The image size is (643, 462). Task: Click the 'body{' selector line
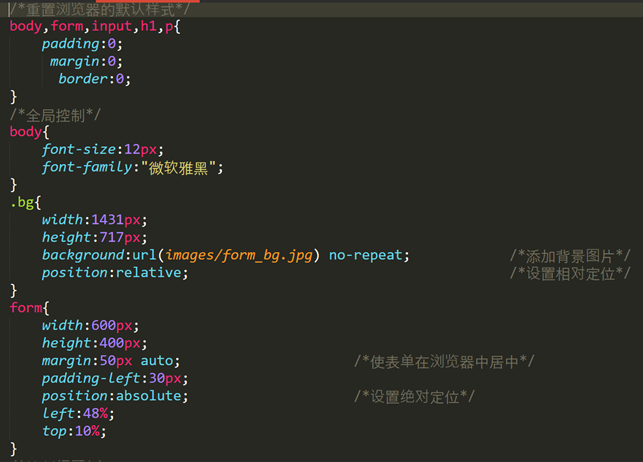30,132
